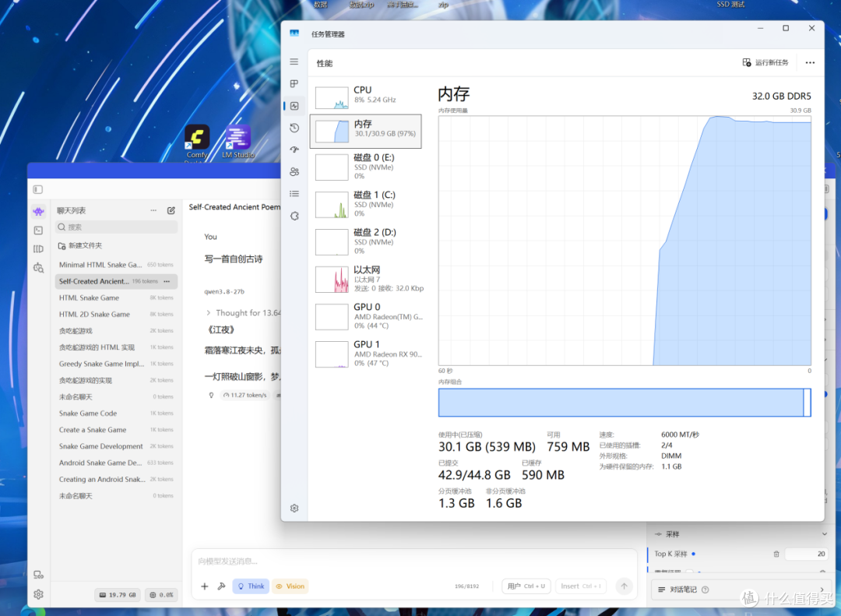Screen dimensions: 841x616
Task: Click New Folder (新建文件夹) button
Action: pos(80,245)
